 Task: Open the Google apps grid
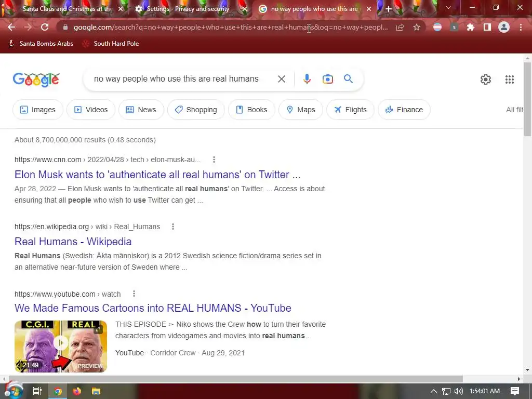pos(509,79)
